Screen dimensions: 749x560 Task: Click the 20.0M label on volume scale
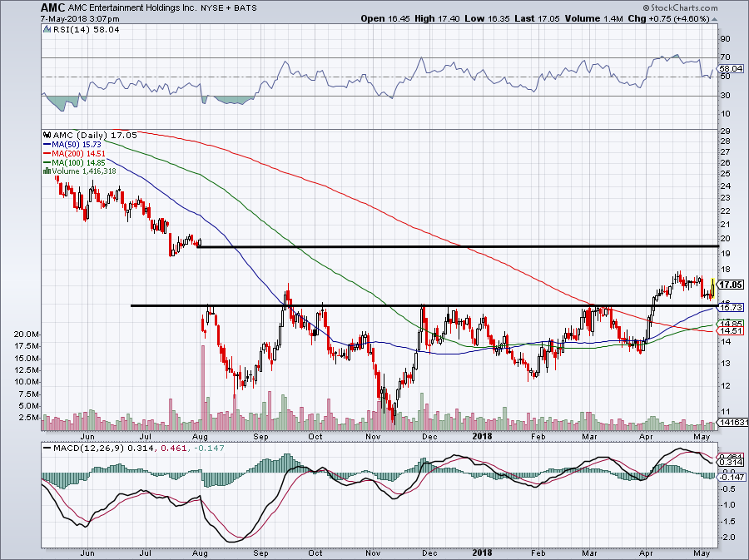(27, 335)
